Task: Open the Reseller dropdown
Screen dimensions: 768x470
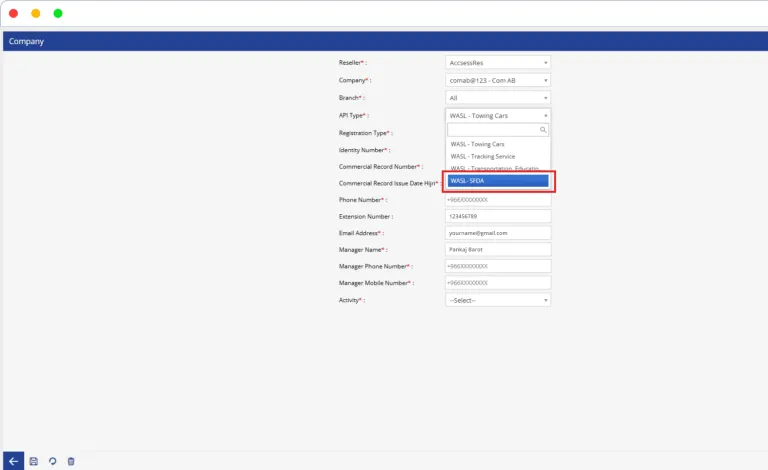Action: 497,62
